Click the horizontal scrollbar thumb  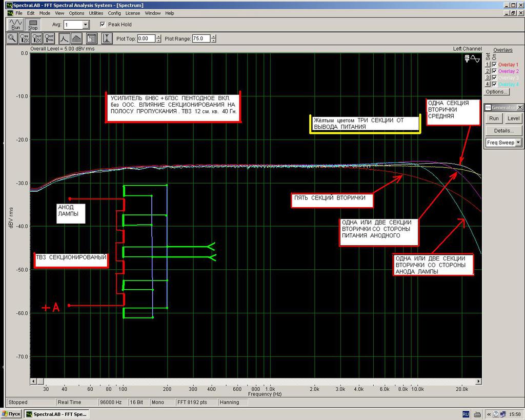(40, 381)
